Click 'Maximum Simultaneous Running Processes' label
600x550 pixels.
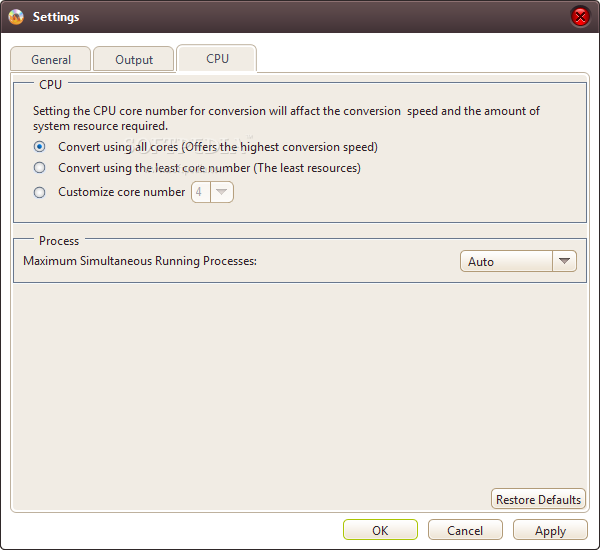(140, 261)
